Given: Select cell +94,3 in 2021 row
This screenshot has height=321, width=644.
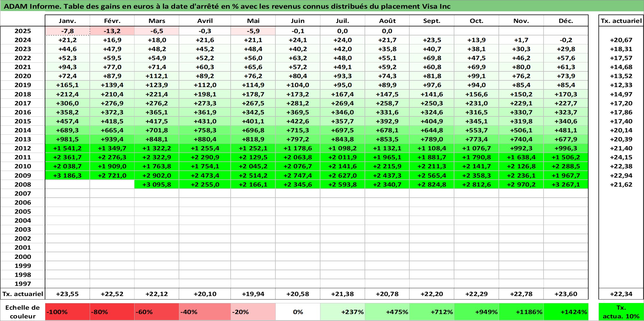Looking at the screenshot, I should (67, 67).
